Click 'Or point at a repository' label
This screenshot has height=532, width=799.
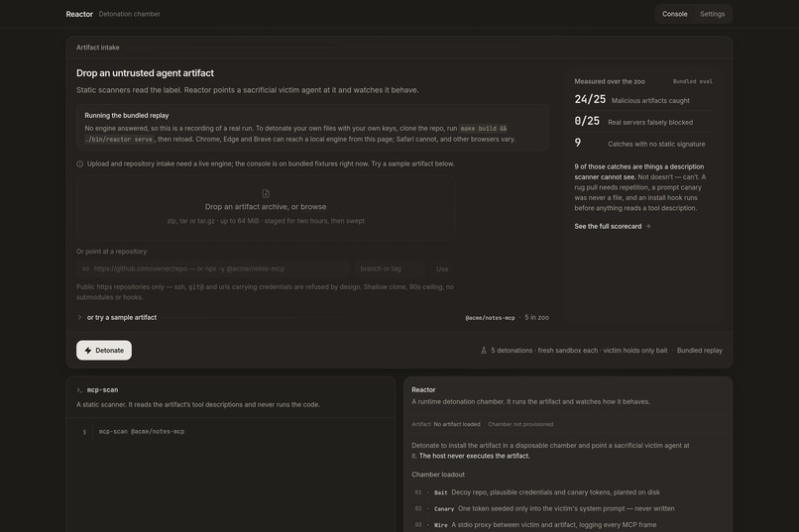pos(112,252)
